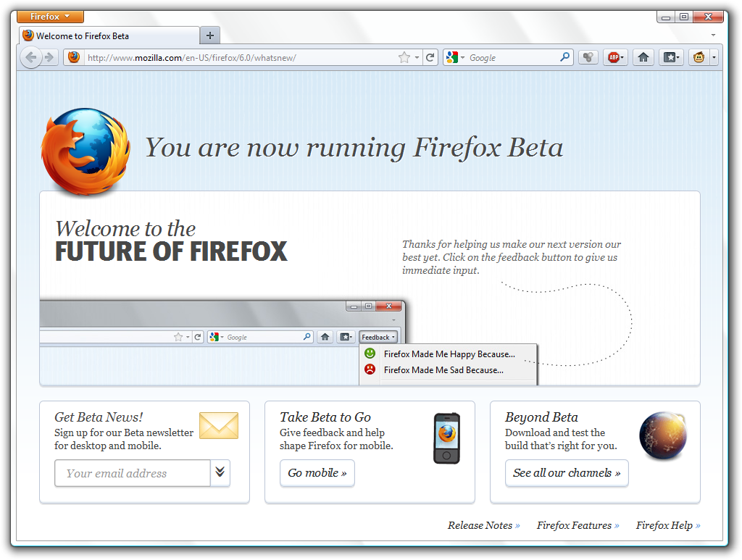Click the Go mobile button
This screenshot has width=742, height=560.
[317, 473]
